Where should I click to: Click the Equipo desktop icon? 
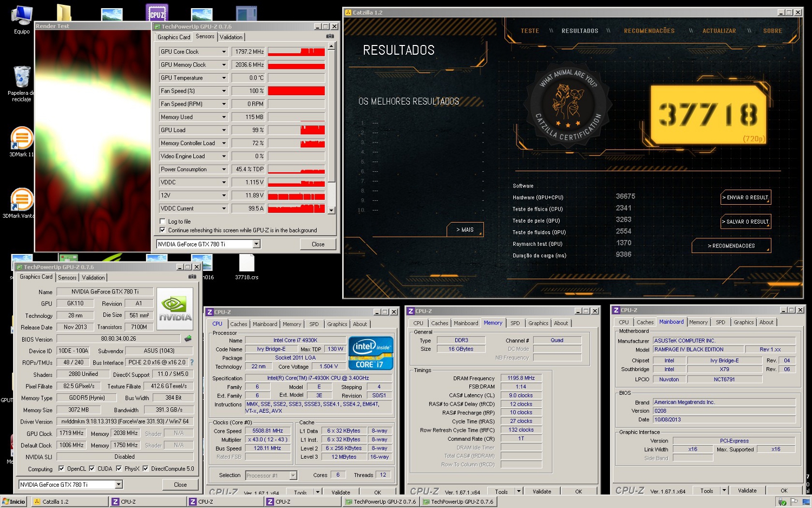coord(22,17)
